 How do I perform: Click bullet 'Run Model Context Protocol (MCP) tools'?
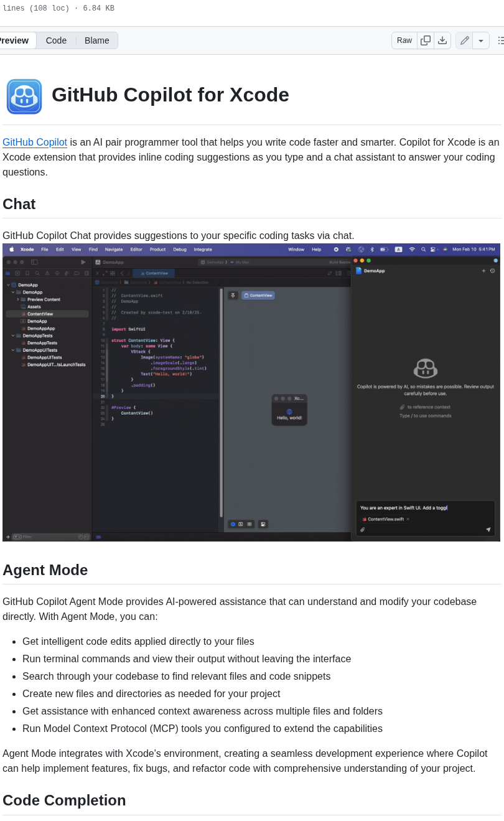202,729
